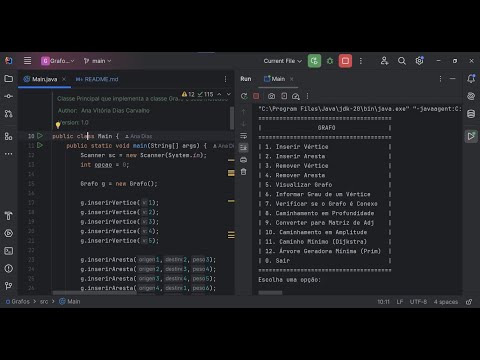The image size is (480, 360).
Task: Close the Main run tab
Action: 292,79
